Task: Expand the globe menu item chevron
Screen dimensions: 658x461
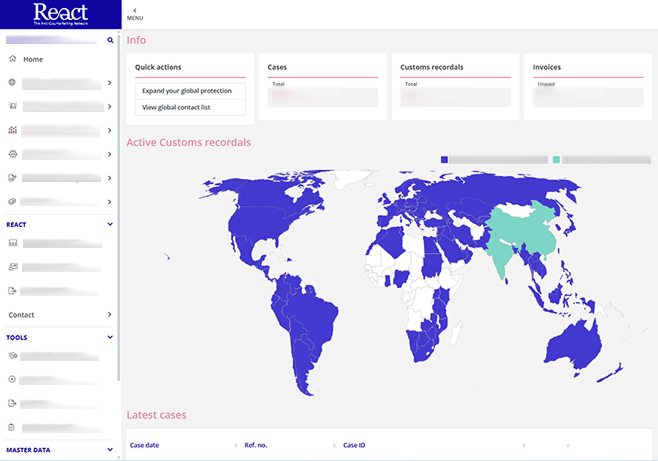Action: point(110,83)
